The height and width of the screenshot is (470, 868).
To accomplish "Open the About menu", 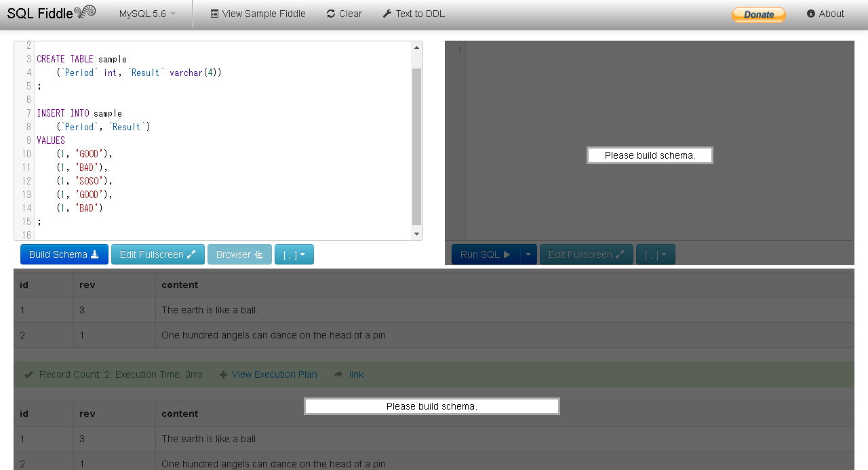I will click(x=825, y=14).
